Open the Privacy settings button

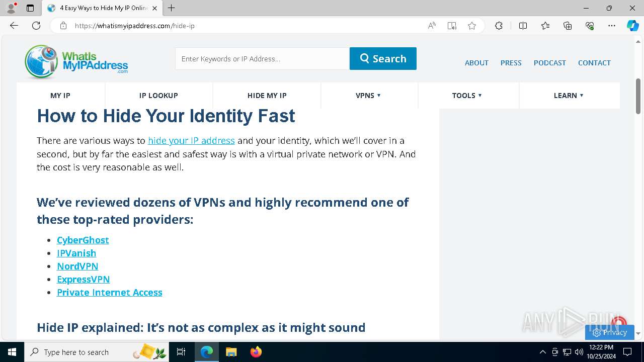point(609,332)
